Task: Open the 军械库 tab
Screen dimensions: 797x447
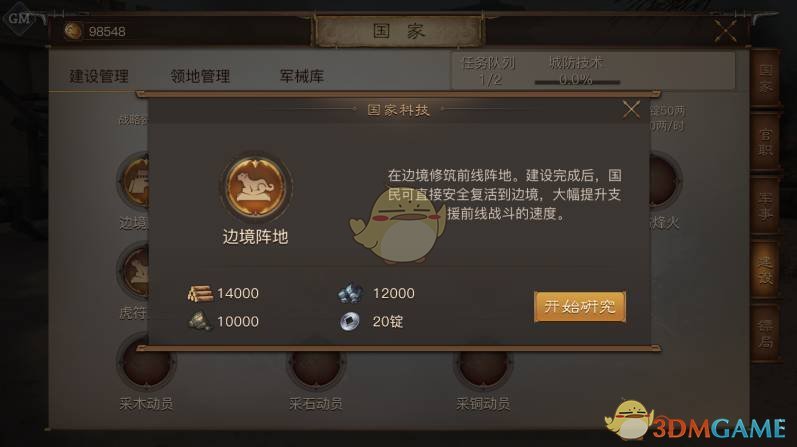Action: click(301, 76)
